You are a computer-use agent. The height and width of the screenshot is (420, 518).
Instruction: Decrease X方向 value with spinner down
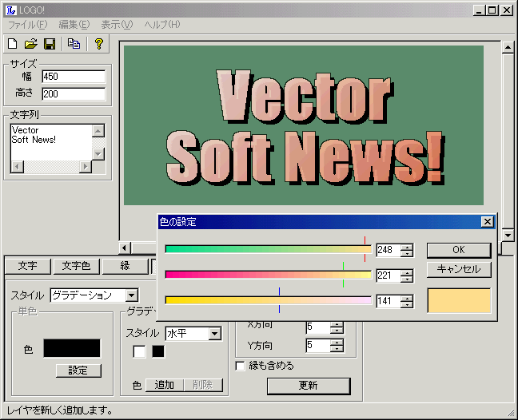(337, 331)
